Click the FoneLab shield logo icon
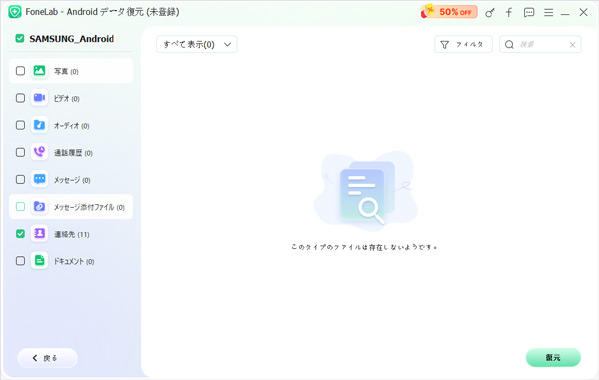Screen dimensions: 599x380 click(x=15, y=12)
